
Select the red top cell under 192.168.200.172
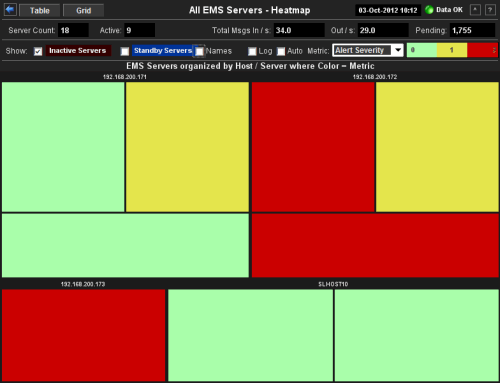click(x=313, y=147)
